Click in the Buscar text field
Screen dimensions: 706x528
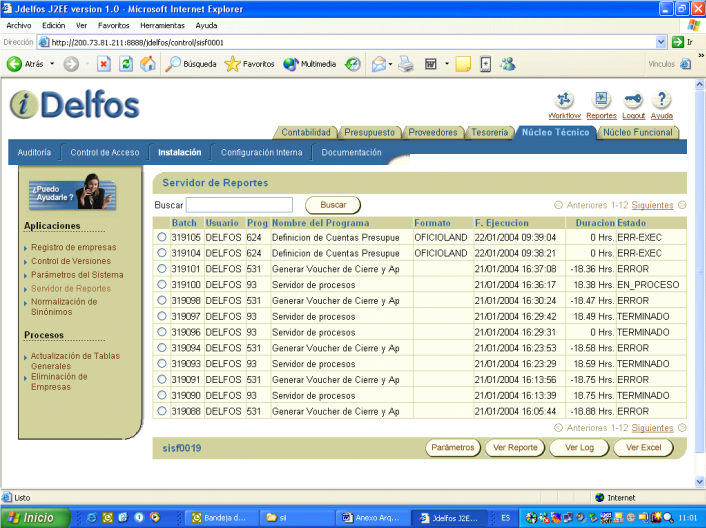[239, 205]
